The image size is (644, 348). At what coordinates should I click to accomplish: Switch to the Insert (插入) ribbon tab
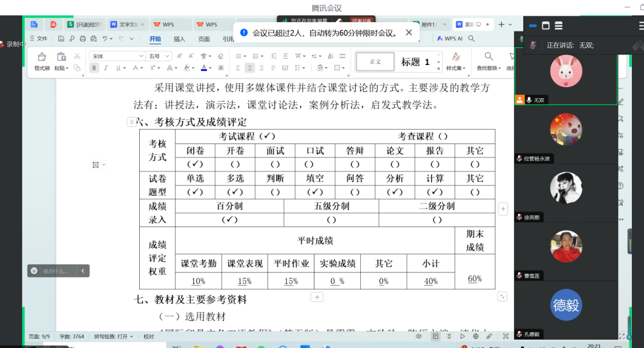179,40
